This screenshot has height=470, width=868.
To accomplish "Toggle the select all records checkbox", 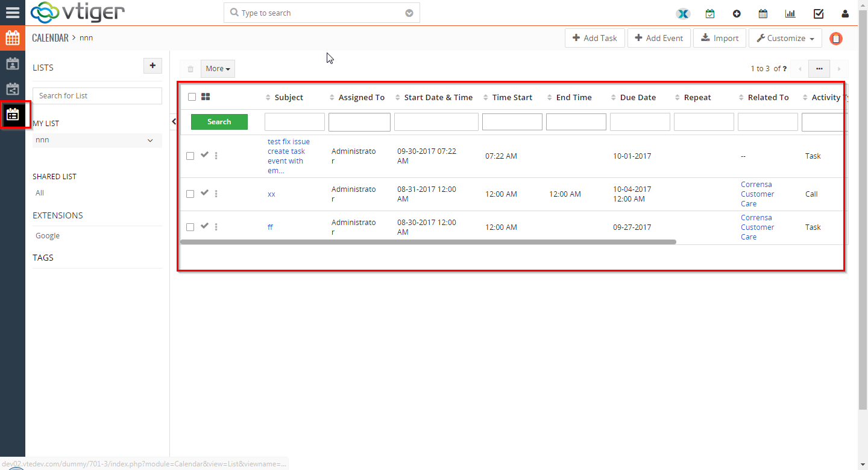I will coord(192,97).
